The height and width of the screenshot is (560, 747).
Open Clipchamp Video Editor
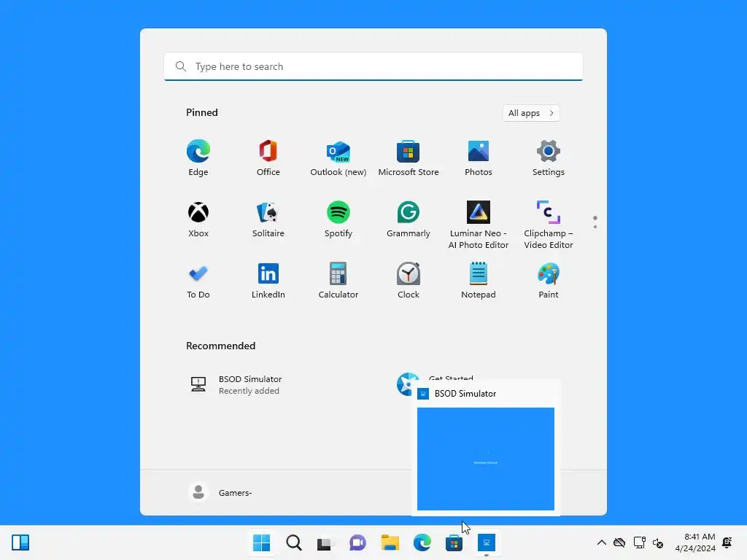tap(549, 225)
